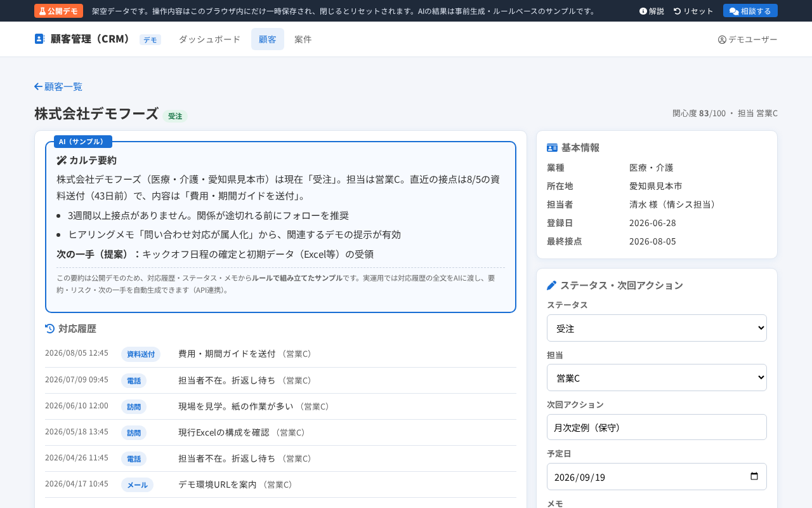Click the 所在地 value 愛知県見本市
This screenshot has height=508, width=812.
coord(656,186)
